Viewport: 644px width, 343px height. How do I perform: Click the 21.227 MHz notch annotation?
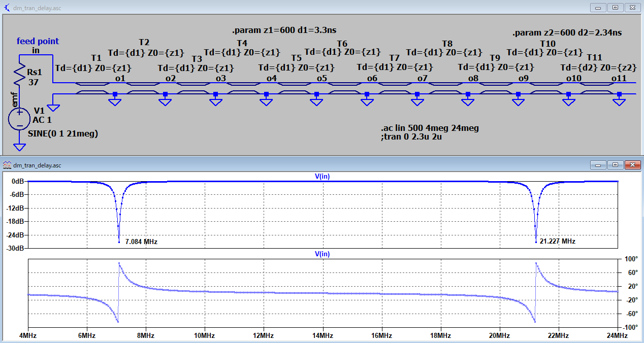(558, 242)
